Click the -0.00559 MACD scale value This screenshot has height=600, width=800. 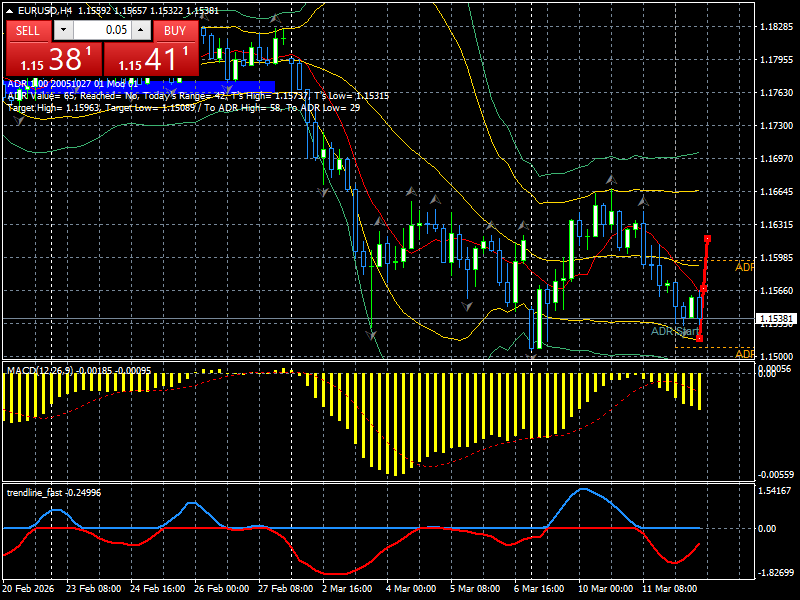(x=776, y=475)
